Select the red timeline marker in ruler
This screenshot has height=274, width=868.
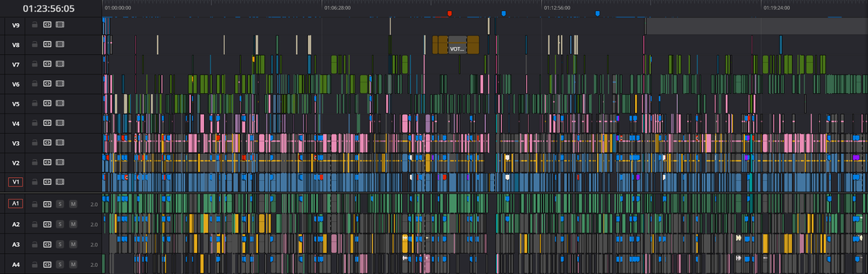point(449,13)
